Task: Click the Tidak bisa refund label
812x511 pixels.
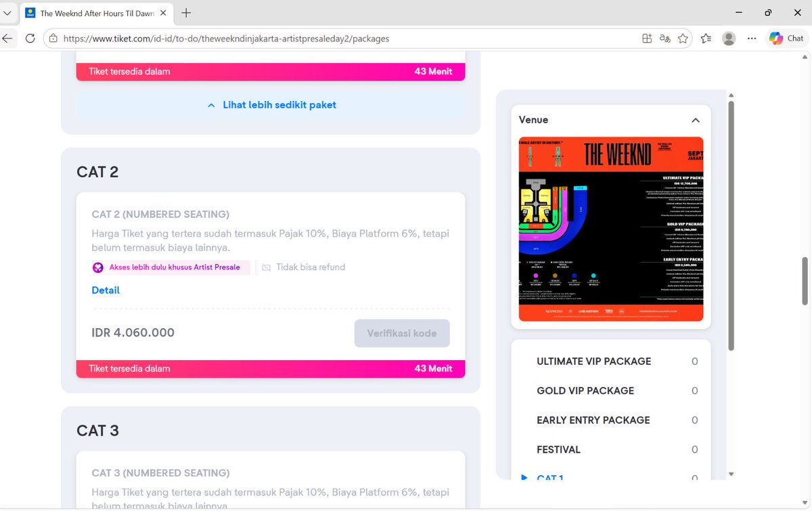Action: click(x=311, y=267)
